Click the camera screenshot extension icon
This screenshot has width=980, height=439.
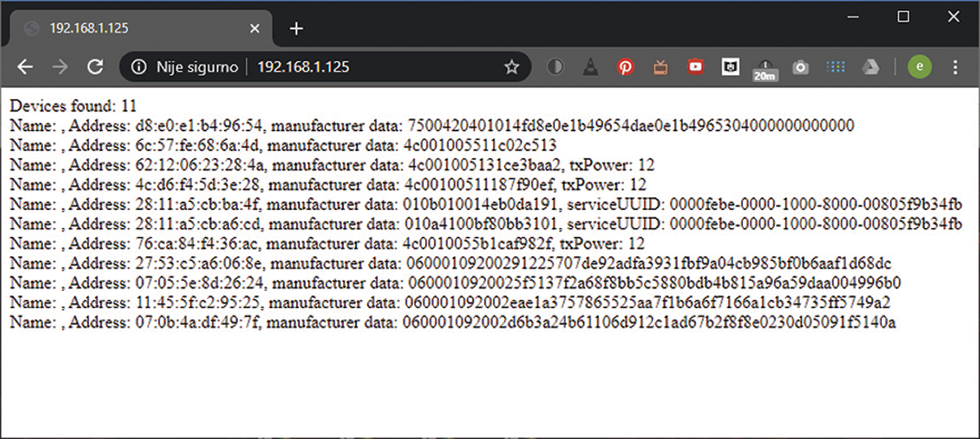800,67
